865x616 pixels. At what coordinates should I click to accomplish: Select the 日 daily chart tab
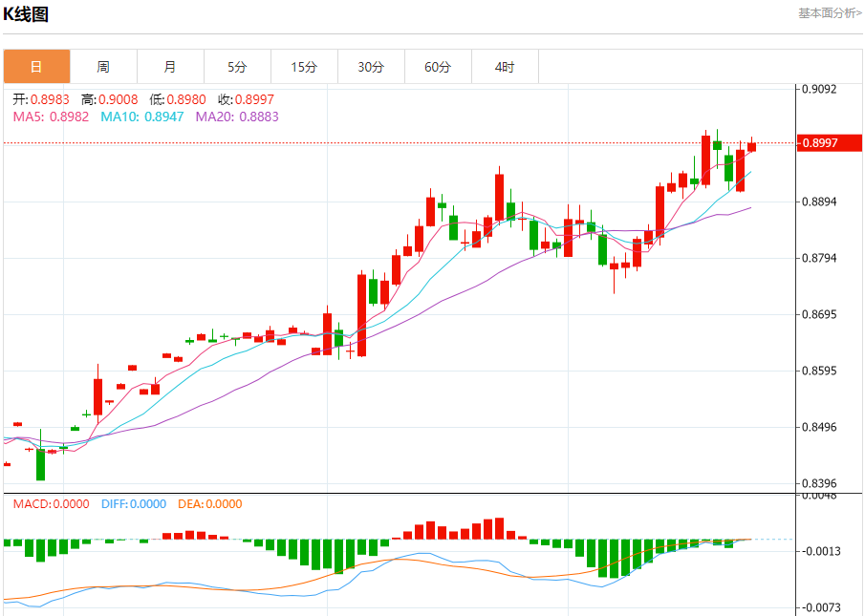[x=36, y=67]
